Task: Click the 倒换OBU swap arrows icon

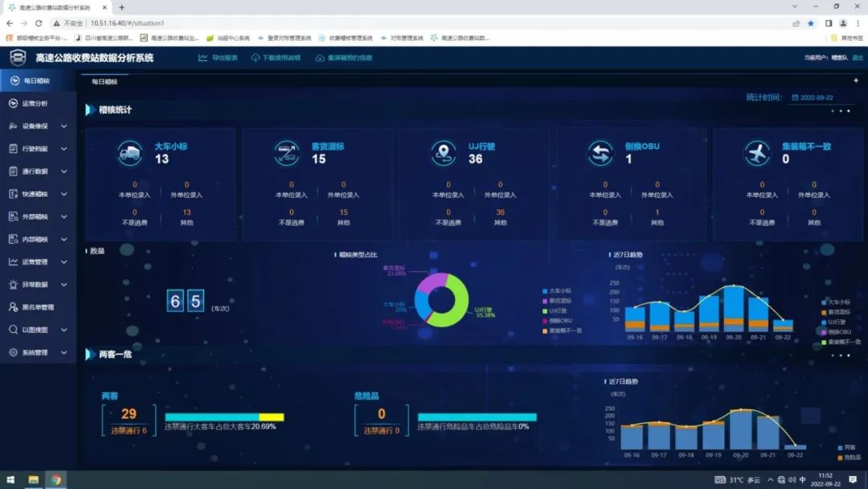Action: coord(600,153)
